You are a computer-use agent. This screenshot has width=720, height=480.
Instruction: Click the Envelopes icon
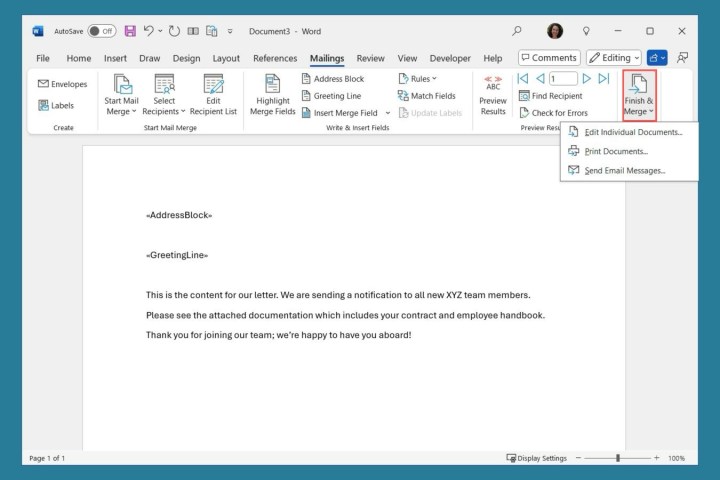coord(62,84)
